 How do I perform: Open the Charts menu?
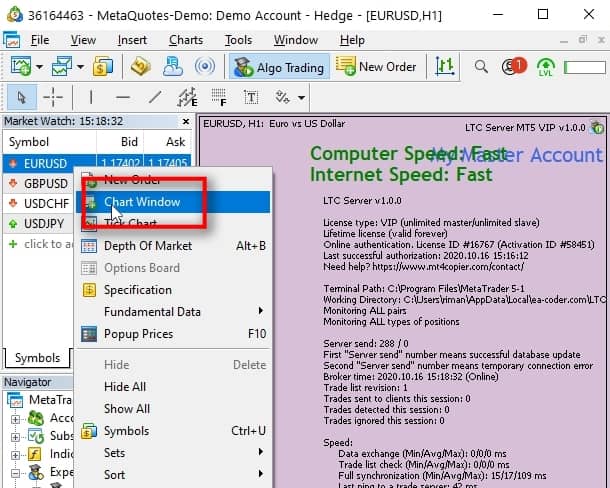tap(186, 40)
